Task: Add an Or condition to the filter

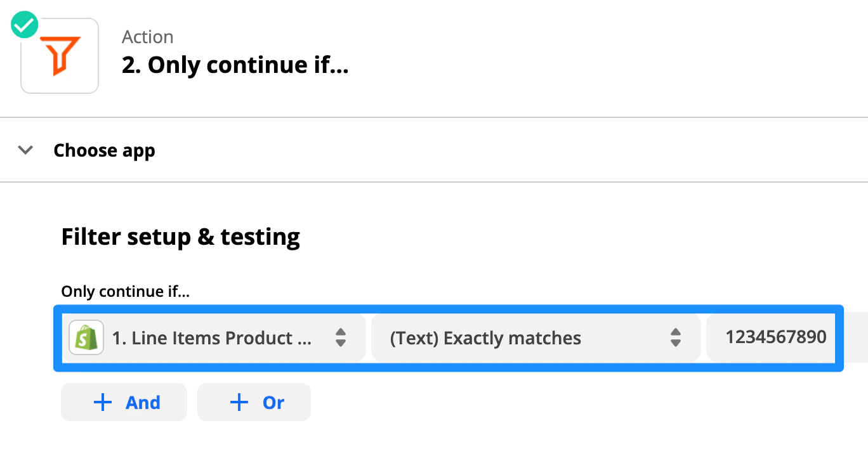Action: pos(254,402)
